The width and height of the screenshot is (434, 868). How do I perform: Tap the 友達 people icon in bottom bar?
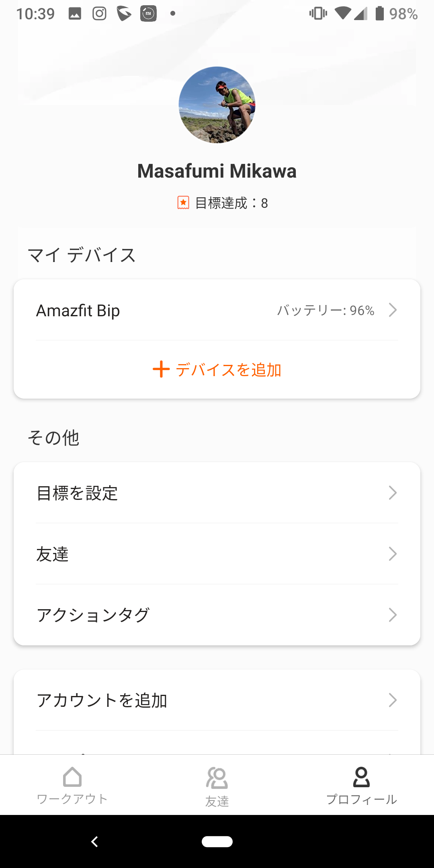(217, 778)
